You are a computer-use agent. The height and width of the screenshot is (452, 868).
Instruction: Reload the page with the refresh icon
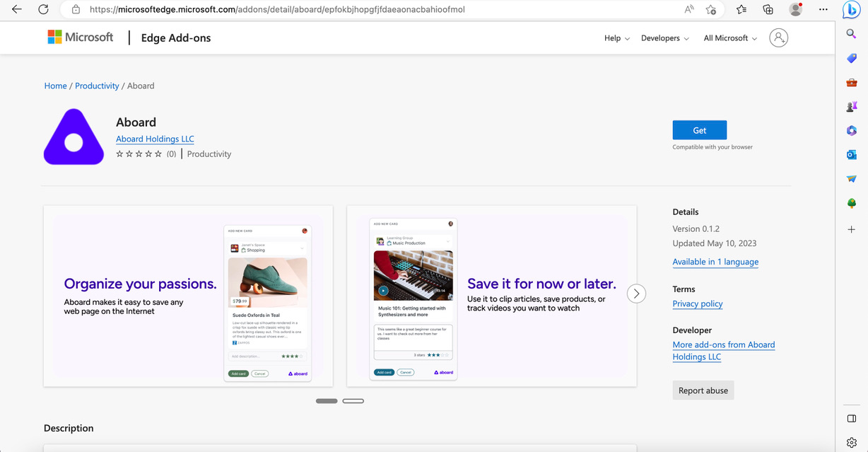(x=43, y=10)
